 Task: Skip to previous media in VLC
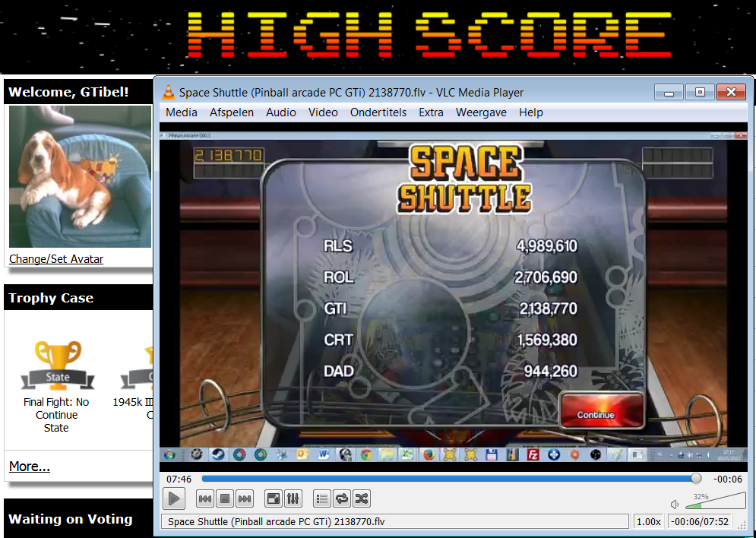click(x=205, y=499)
